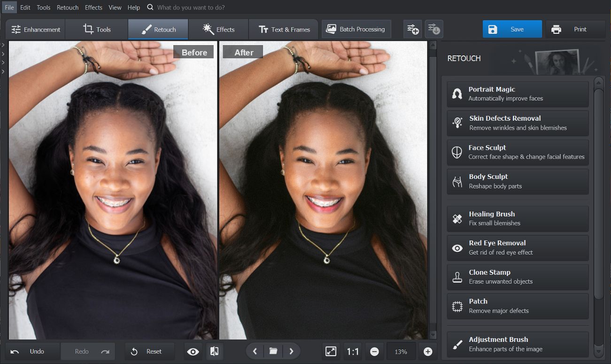Open the Tools menu in menu bar
Image resolution: width=611 pixels, height=364 pixels.
coord(43,7)
